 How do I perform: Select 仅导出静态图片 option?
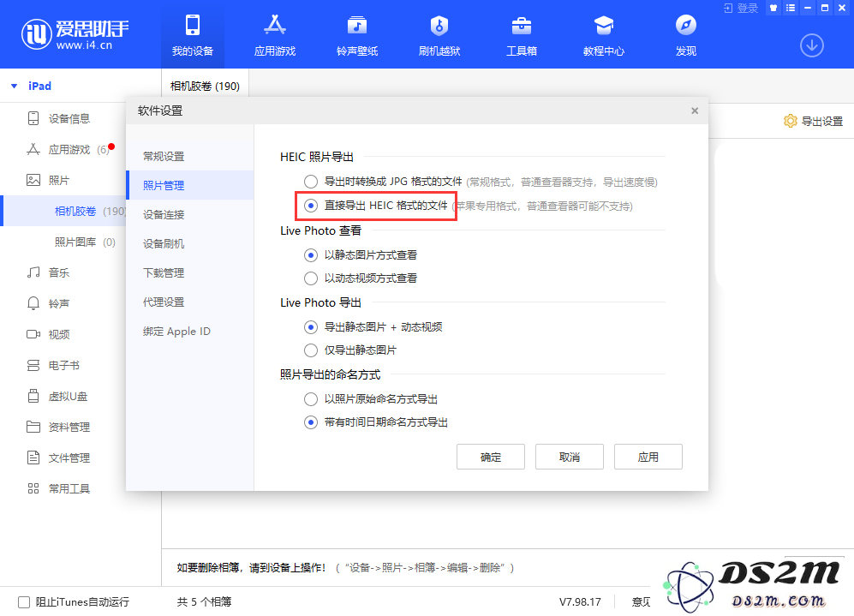click(x=311, y=350)
